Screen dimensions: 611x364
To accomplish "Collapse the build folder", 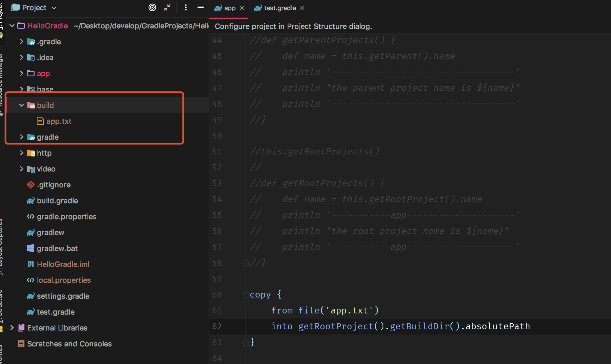I will coord(22,105).
